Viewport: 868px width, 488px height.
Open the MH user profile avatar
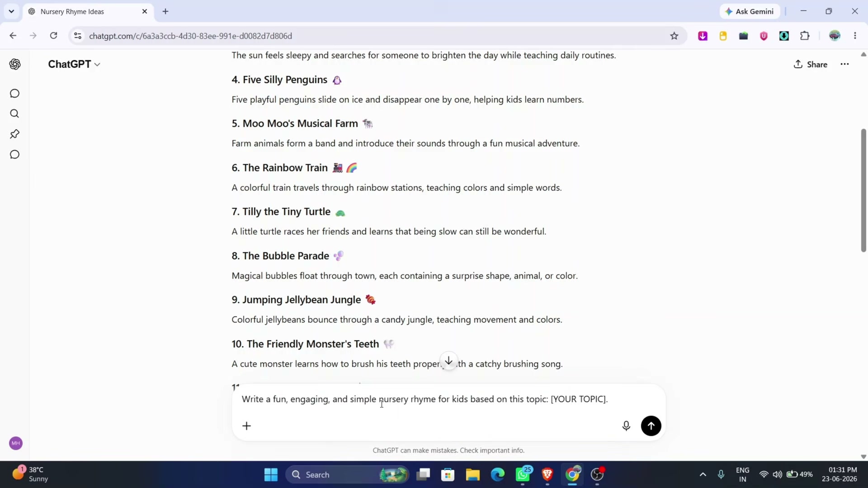click(x=16, y=443)
